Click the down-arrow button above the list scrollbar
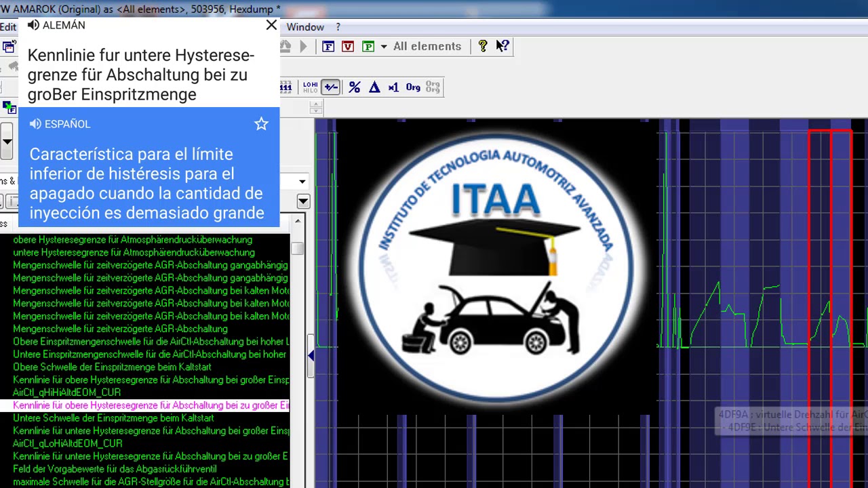The width and height of the screenshot is (868, 488). point(303,201)
